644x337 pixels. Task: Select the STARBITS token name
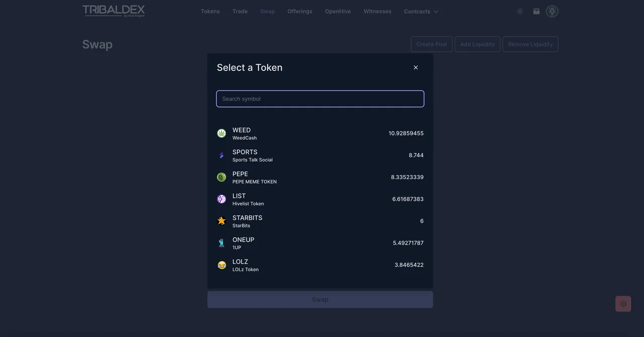point(248,218)
